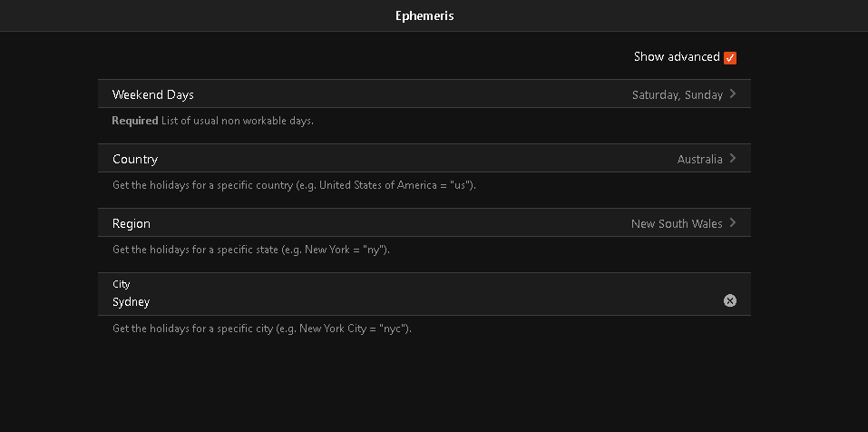868x432 pixels.
Task: Click the small City field label
Action: tap(122, 284)
